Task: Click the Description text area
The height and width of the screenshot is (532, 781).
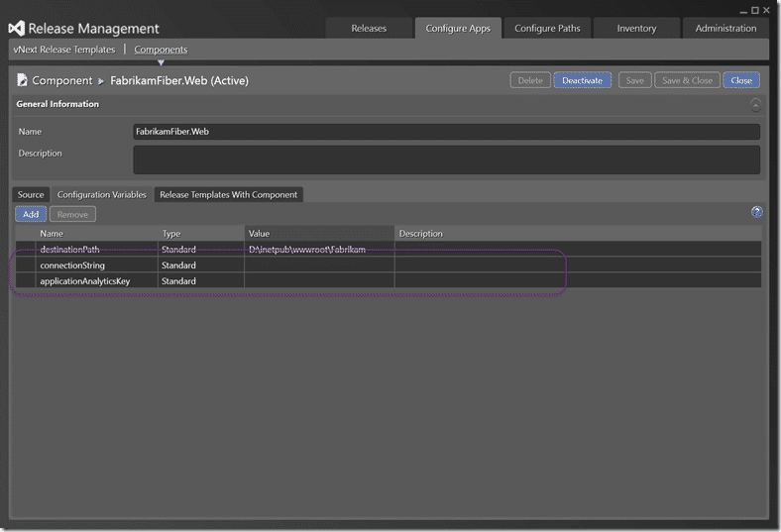Action: coord(446,160)
